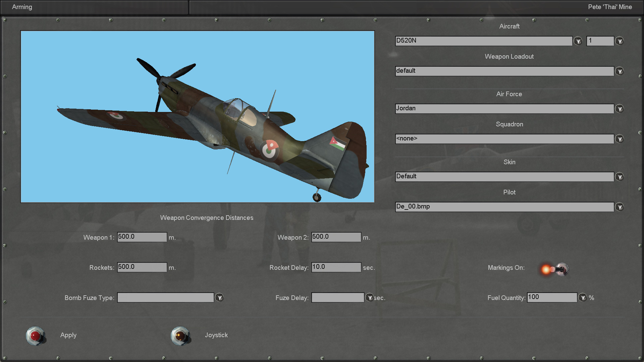Click the Rocket Delay input field

[x=336, y=267]
